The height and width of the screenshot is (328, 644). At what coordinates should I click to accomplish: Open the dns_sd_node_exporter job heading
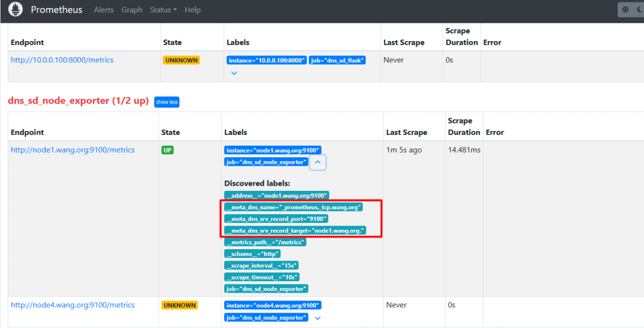click(78, 101)
